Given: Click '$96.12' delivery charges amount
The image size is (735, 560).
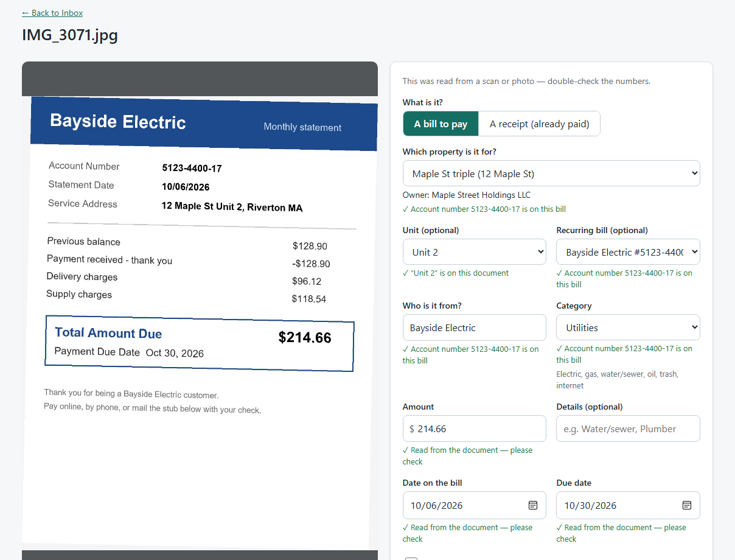Looking at the screenshot, I should tap(307, 281).
